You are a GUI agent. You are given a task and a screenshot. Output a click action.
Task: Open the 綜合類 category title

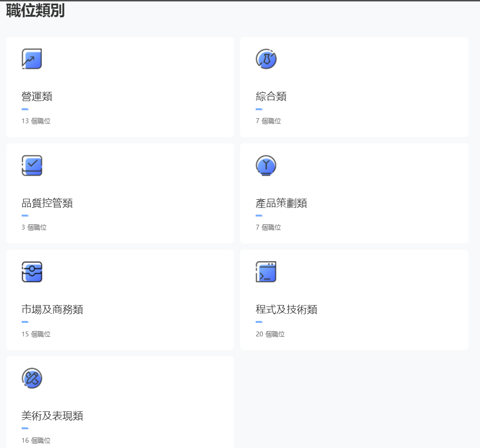271,96
